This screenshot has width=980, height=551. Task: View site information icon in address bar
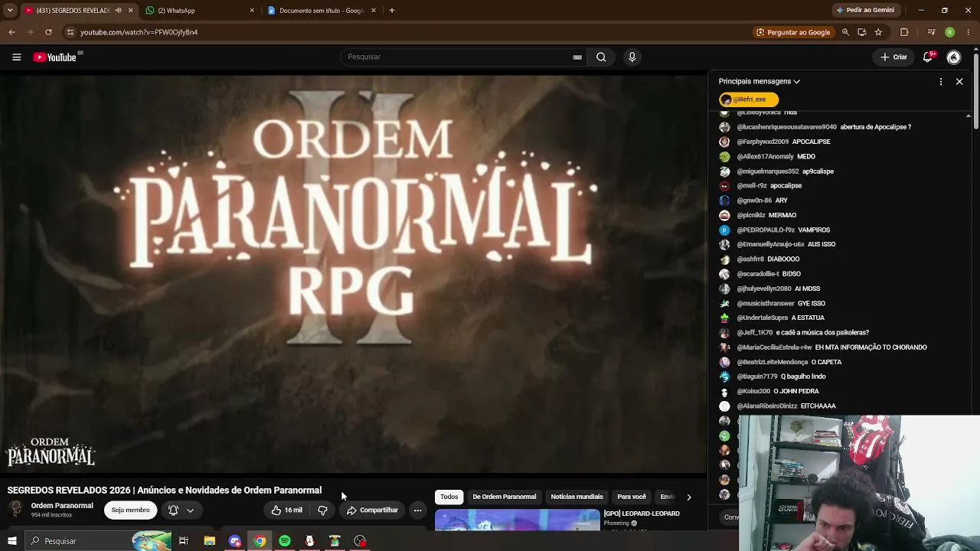(x=70, y=32)
